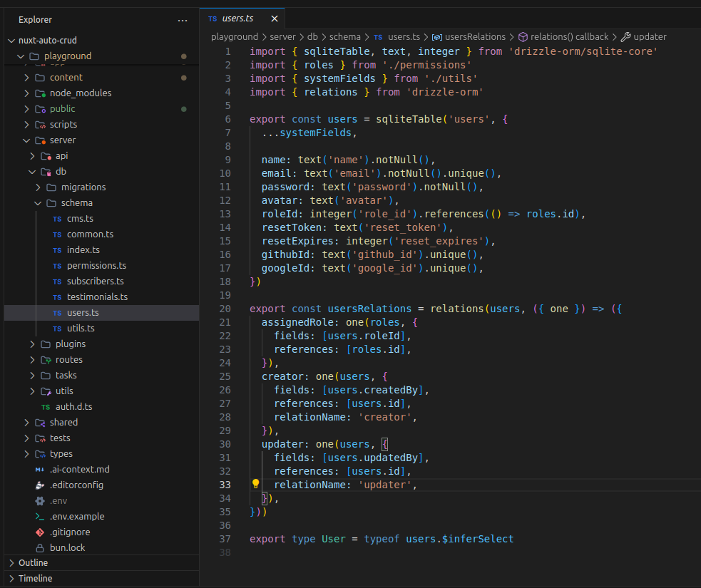This screenshot has height=588, width=701.
Task: Open .gitignore file
Action: point(70,532)
